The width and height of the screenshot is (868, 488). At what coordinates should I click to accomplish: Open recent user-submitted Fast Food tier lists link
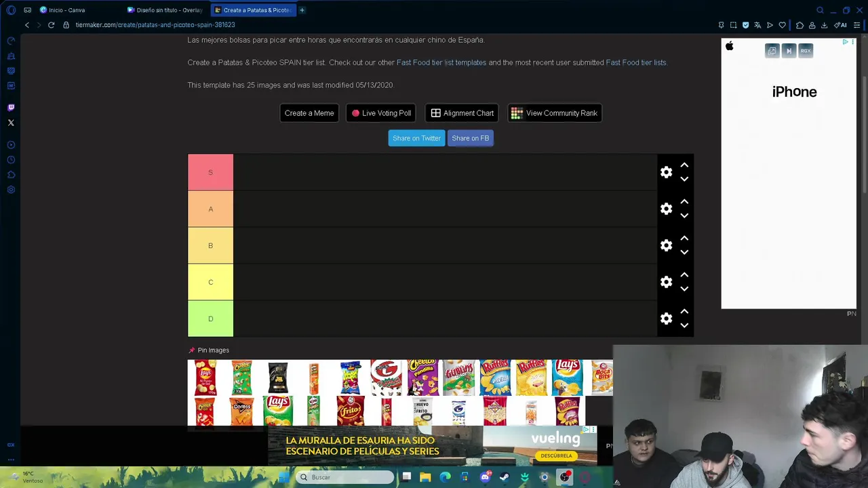coord(636,62)
